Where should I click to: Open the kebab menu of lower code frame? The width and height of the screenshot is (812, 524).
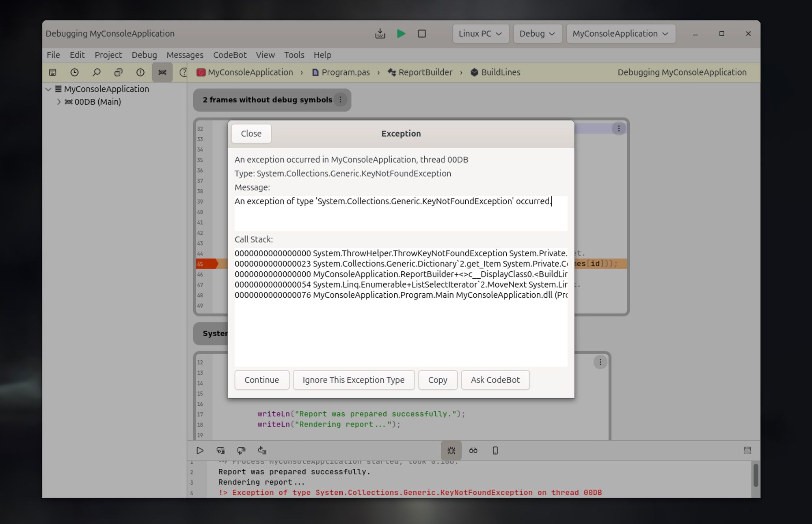tap(600, 362)
